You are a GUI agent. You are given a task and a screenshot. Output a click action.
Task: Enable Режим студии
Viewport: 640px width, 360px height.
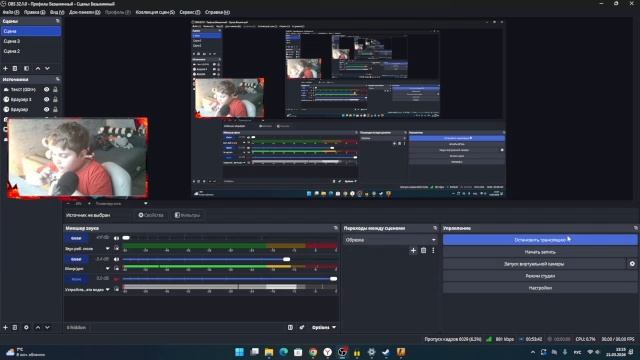[540, 276]
